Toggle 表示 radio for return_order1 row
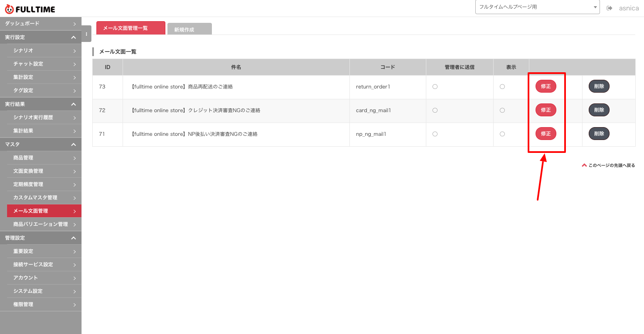The width and height of the screenshot is (644, 334). pos(502,87)
